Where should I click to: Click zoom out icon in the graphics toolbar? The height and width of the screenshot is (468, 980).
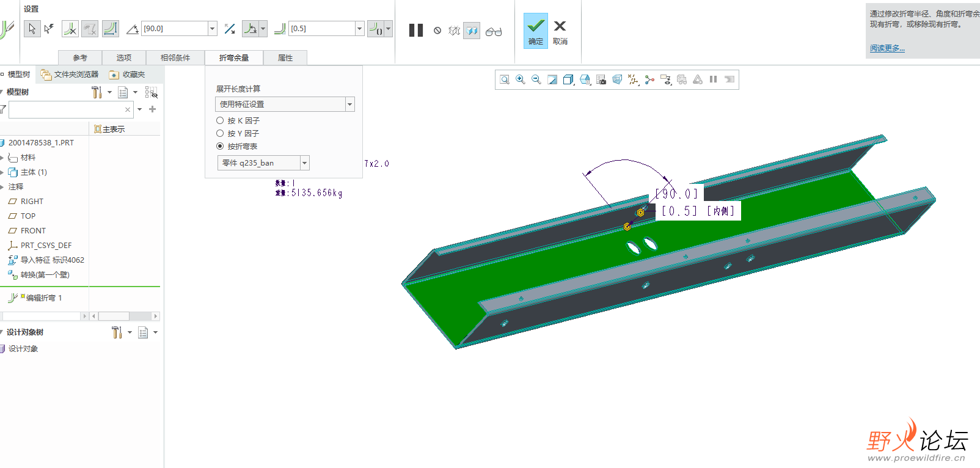click(x=536, y=79)
